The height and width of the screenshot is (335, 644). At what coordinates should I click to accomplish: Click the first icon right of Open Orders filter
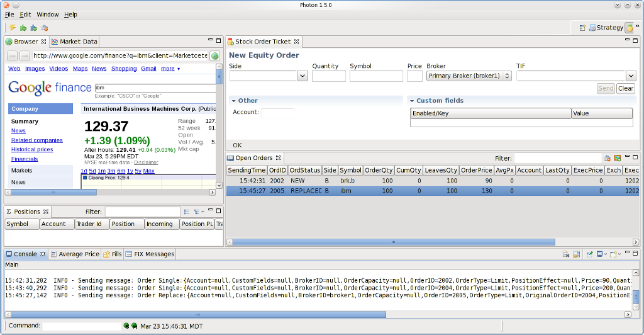pyautogui.click(x=608, y=158)
